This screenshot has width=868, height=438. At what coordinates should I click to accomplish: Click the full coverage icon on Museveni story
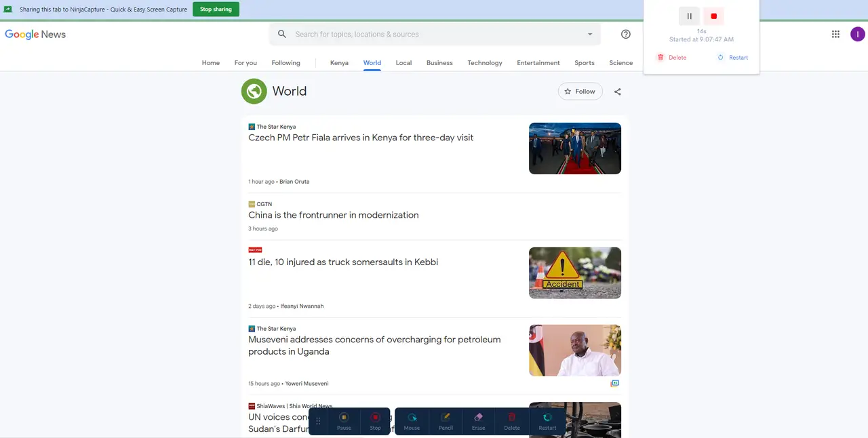coord(615,383)
